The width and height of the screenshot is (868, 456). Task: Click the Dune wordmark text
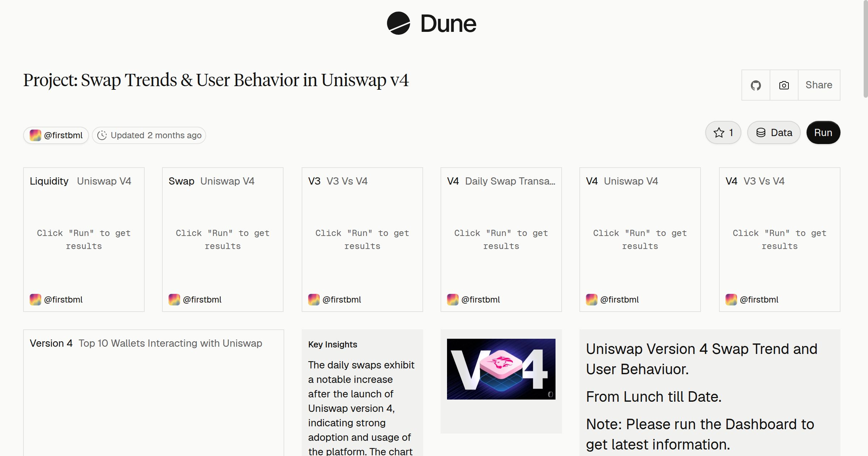click(448, 24)
